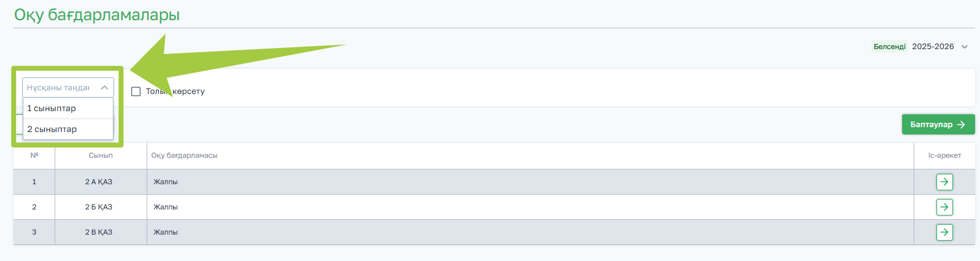Click Жалпы program in row 1
This screenshot has width=980, height=261.
point(166,182)
